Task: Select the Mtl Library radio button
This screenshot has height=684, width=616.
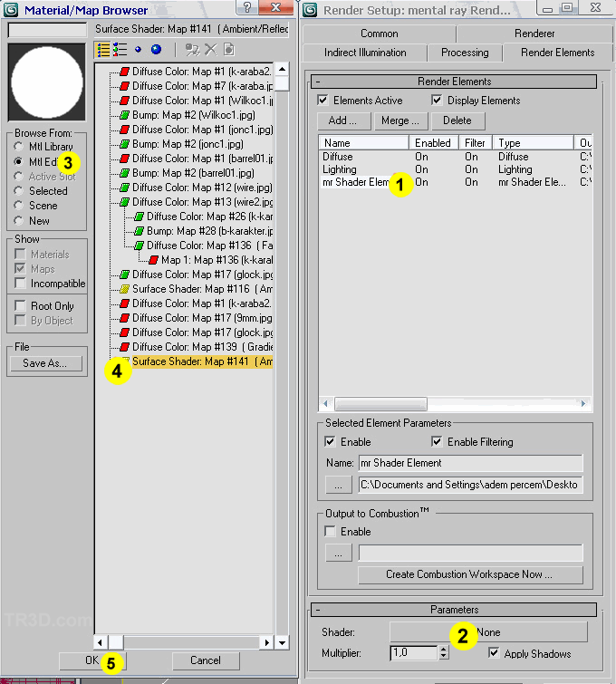Action: click(x=18, y=147)
